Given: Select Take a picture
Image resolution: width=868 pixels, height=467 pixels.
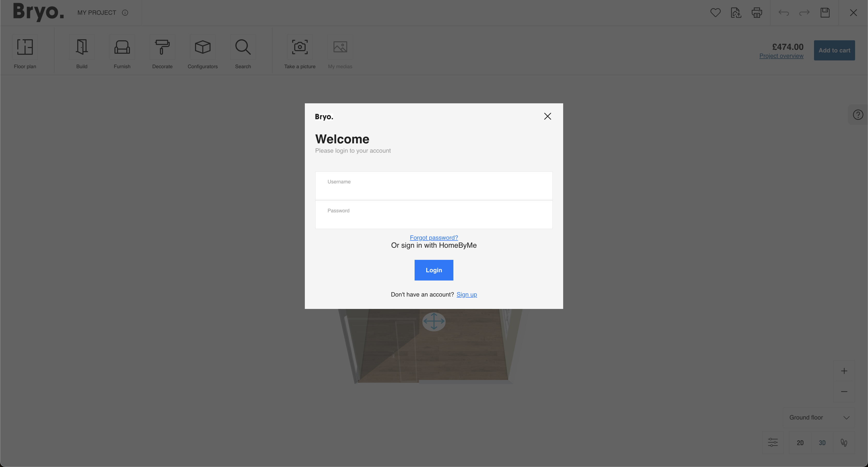Looking at the screenshot, I should pos(300,51).
